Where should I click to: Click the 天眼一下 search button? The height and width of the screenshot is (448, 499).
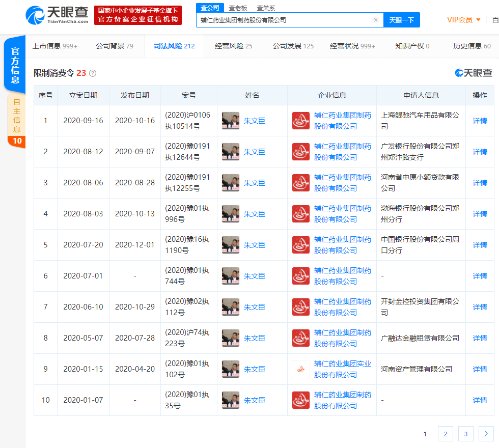coord(401,20)
